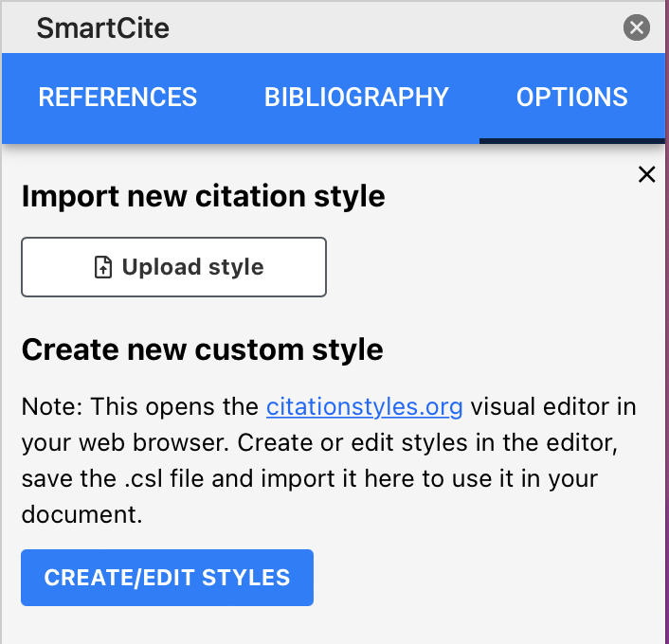Click the word "document." ending the note
This screenshot has height=644, width=669.
click(81, 515)
